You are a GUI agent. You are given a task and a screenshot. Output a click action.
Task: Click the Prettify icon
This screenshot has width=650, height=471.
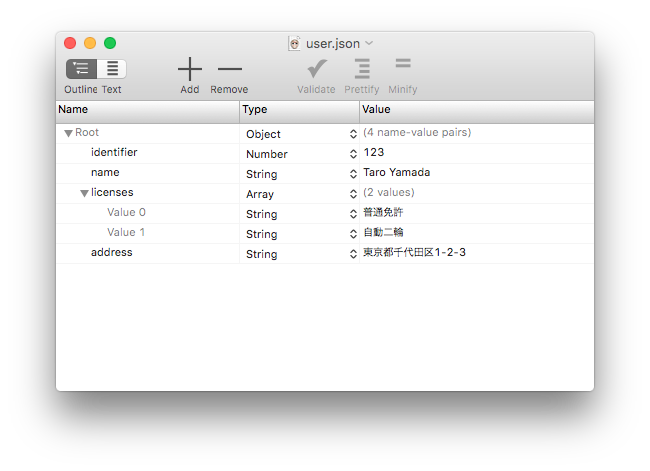tap(362, 69)
